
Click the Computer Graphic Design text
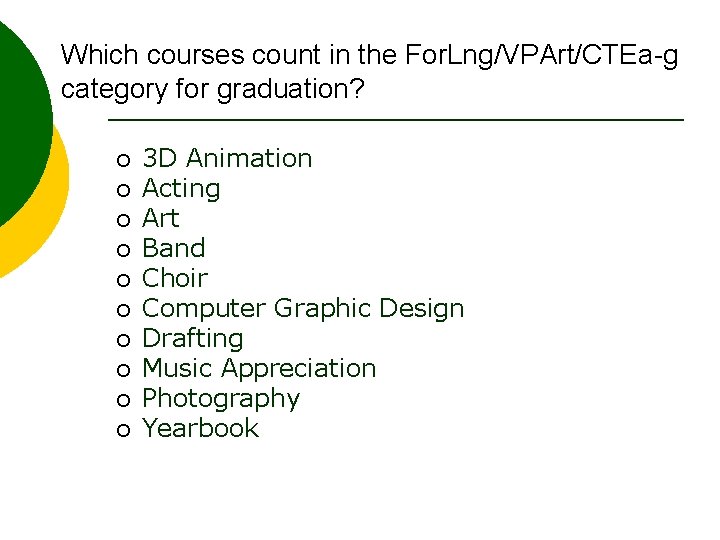[x=303, y=308]
